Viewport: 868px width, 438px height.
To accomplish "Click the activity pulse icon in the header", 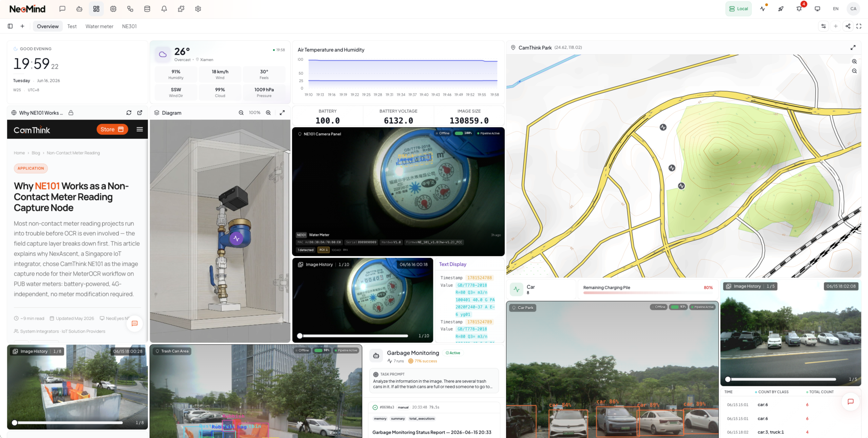I will pos(763,9).
